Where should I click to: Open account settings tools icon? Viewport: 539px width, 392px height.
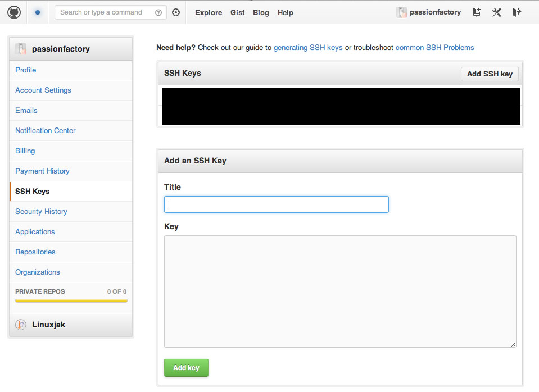pos(496,12)
